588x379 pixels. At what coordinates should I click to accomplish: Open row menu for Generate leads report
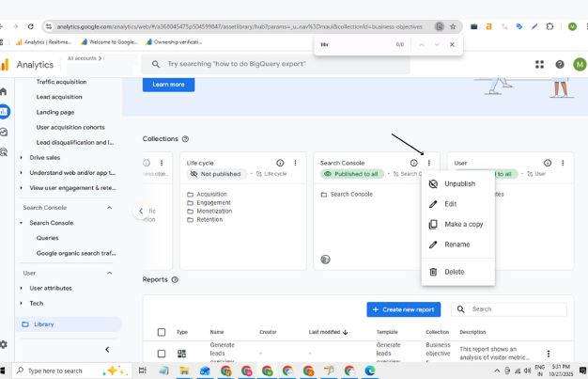pos(549,354)
